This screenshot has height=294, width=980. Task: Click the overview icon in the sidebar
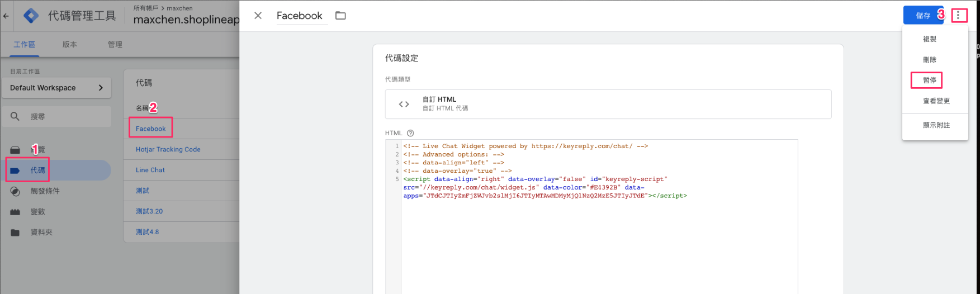click(15, 150)
